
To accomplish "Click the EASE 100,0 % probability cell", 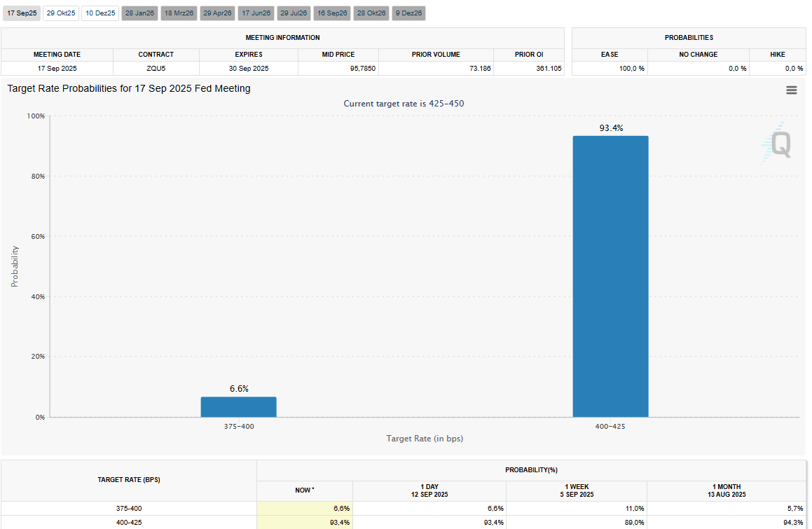I will coord(610,68).
